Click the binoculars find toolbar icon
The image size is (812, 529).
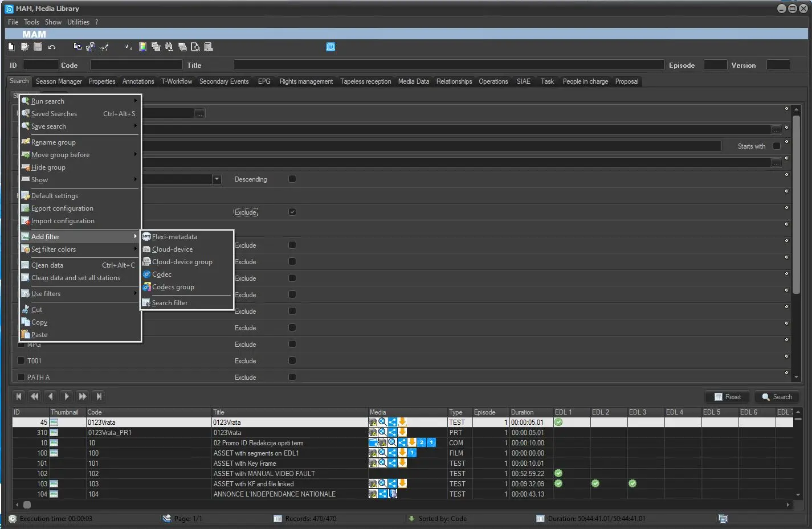[x=169, y=47]
